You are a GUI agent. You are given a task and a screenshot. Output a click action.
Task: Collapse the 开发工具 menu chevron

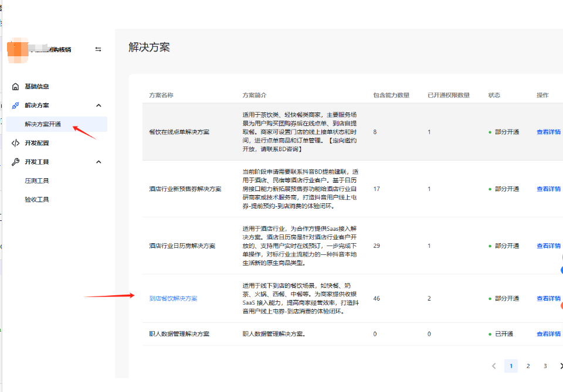point(99,162)
